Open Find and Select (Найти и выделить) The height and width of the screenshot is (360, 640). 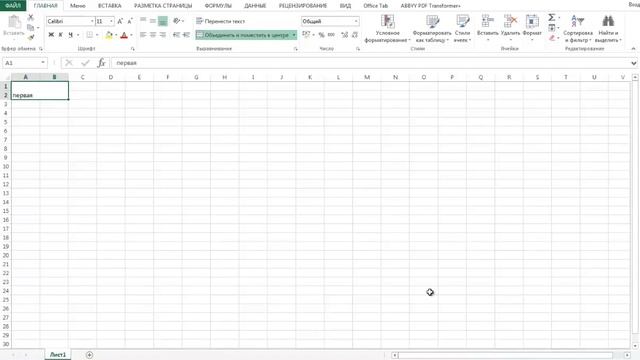click(x=608, y=29)
